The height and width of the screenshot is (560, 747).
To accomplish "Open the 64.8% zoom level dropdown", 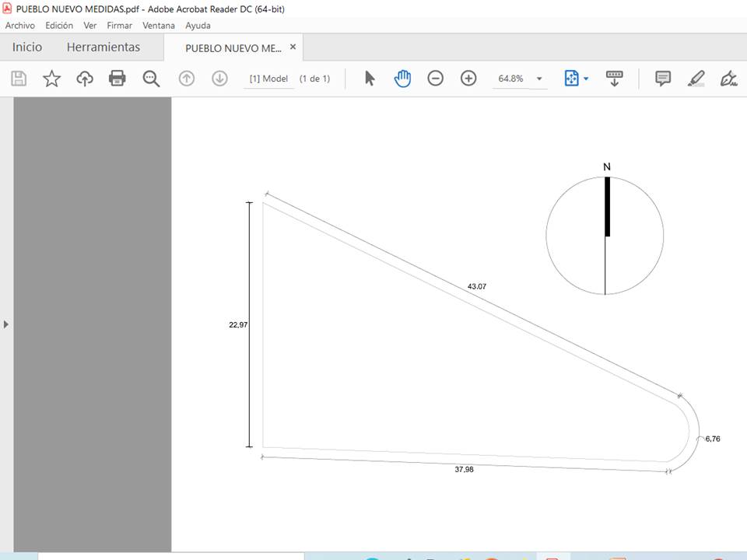I will [x=539, y=79].
